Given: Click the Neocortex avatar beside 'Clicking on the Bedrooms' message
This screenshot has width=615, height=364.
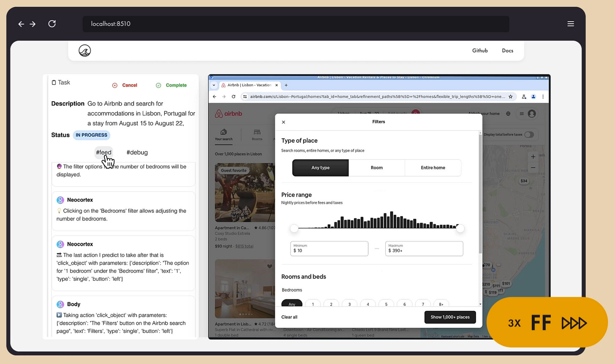Looking at the screenshot, I should [60, 200].
